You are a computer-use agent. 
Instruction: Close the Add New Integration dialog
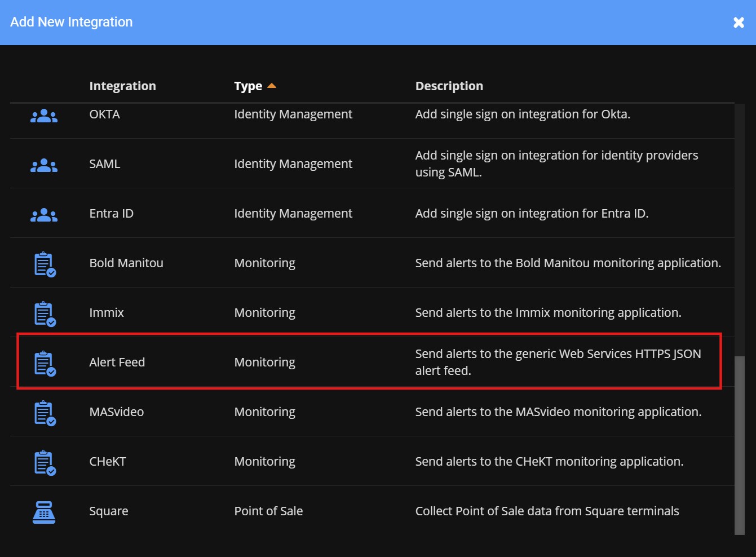click(739, 23)
